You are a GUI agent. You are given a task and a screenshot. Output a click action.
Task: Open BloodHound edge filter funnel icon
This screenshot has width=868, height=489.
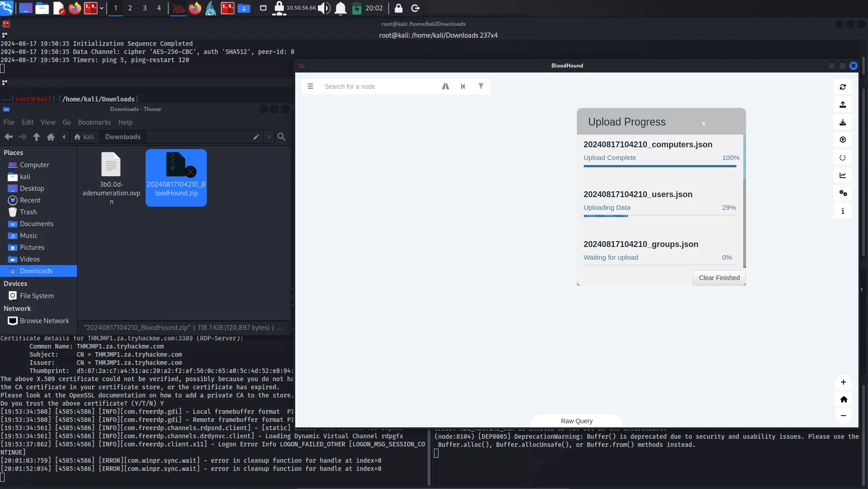click(481, 86)
